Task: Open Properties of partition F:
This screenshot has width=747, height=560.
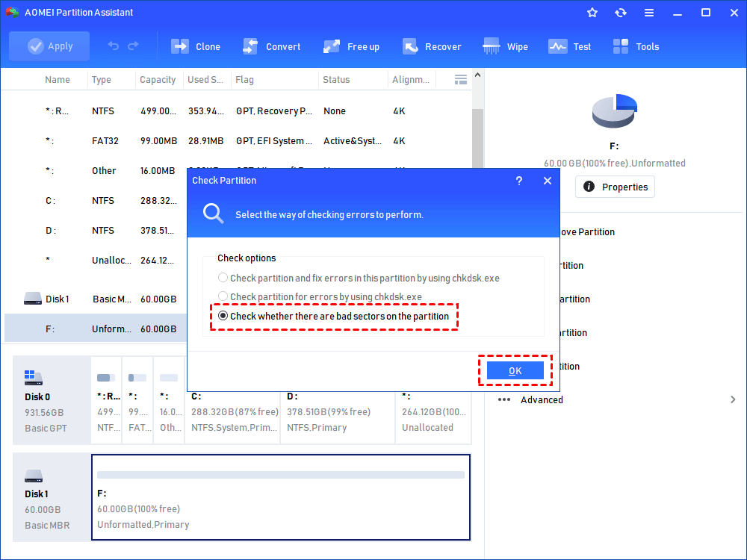Action: [x=615, y=187]
